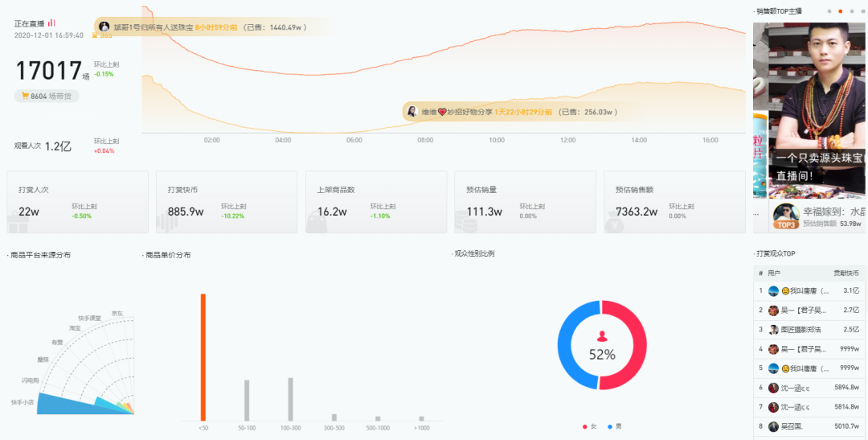Click the avatar in the 斌哥1号 chart tooltip
Screen dimensions: 868x440
click(x=104, y=27)
